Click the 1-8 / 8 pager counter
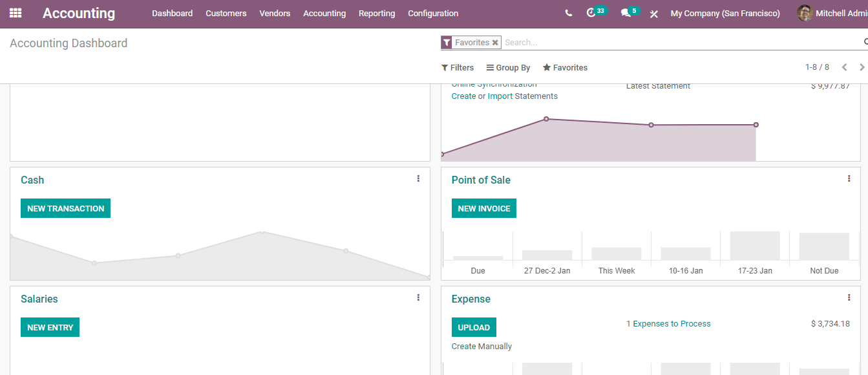868x375 pixels. (x=817, y=67)
